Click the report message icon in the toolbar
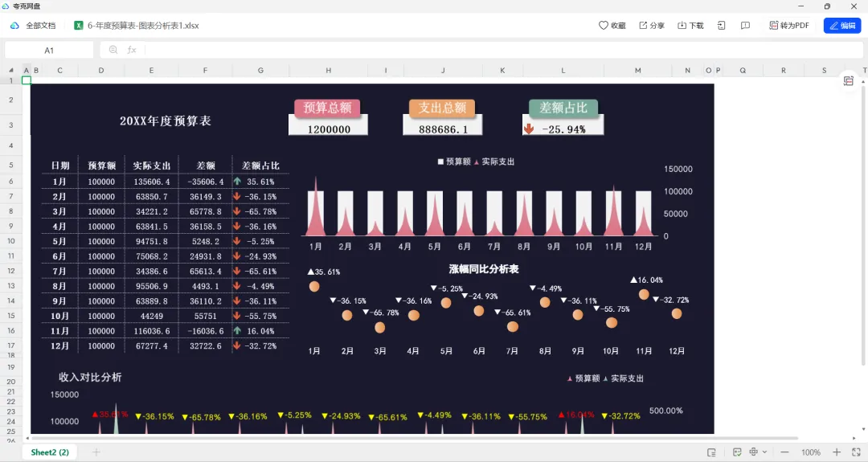 [745, 26]
